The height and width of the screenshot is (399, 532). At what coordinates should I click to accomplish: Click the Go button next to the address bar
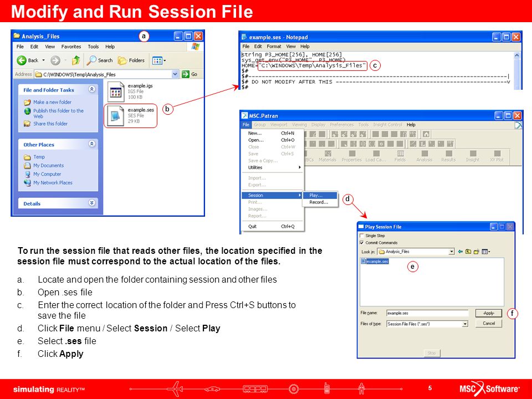coord(190,74)
